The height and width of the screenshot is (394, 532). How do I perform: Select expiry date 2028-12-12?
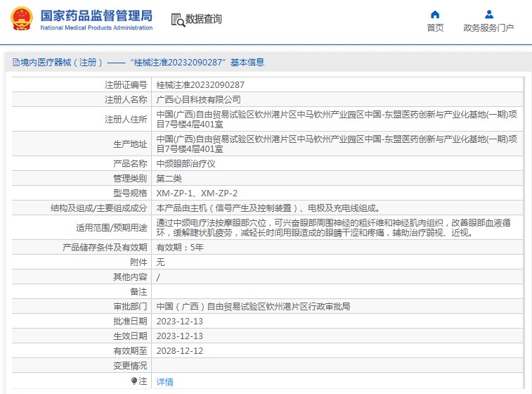coord(179,351)
